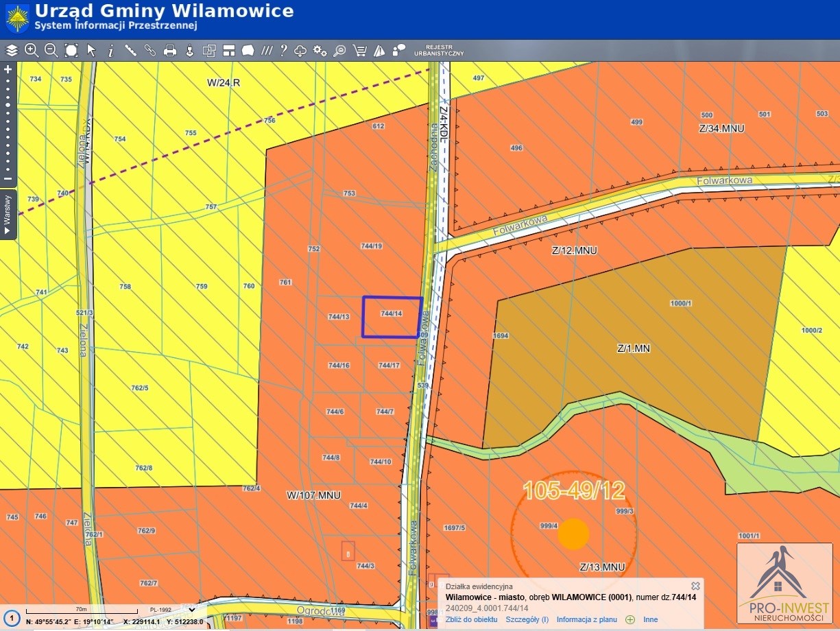Image resolution: width=840 pixels, height=631 pixels.
Task: Select the polygon shape tool
Action: click(248, 50)
